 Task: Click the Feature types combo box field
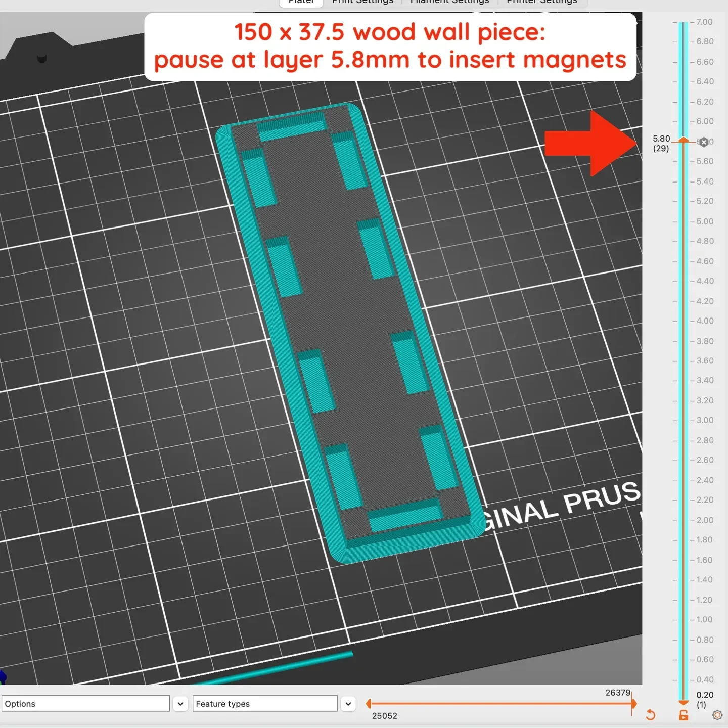[x=265, y=704]
